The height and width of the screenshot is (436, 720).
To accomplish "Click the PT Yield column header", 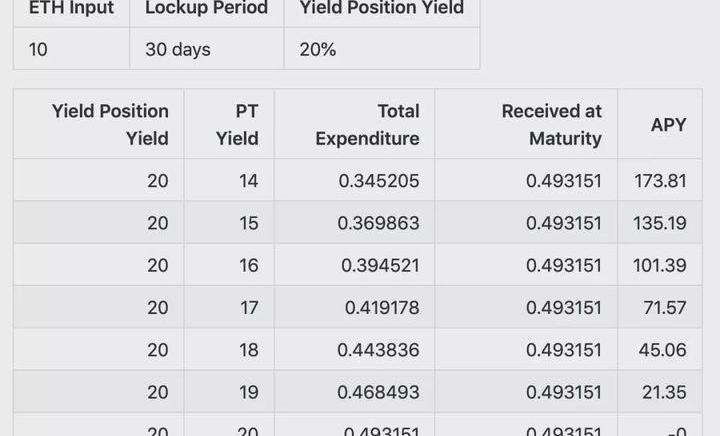I will (237, 124).
